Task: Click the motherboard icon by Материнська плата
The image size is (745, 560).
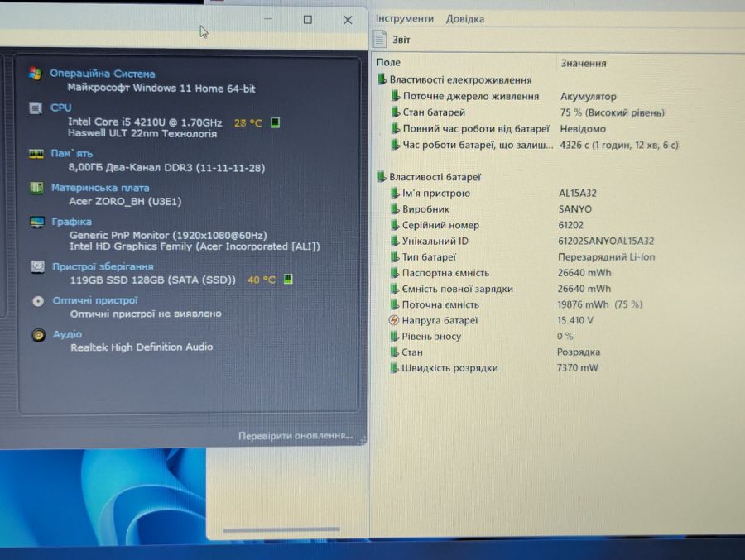Action: click(36, 188)
